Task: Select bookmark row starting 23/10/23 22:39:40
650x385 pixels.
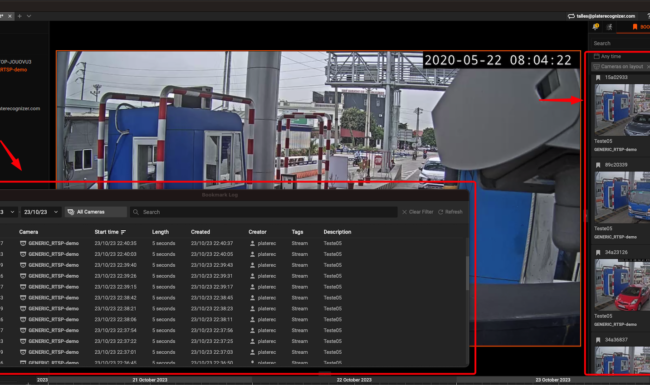Action: tap(233, 265)
